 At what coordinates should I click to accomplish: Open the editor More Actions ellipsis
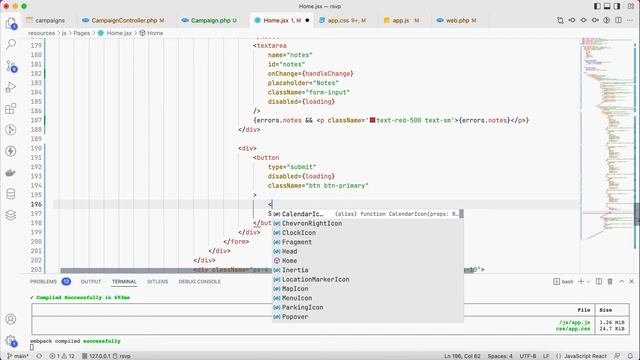click(x=631, y=20)
